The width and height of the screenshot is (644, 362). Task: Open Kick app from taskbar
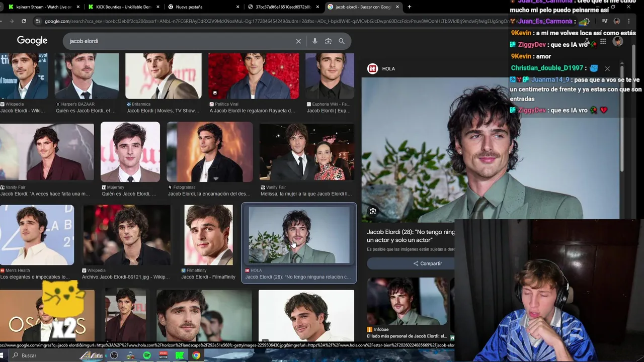[x=180, y=355]
